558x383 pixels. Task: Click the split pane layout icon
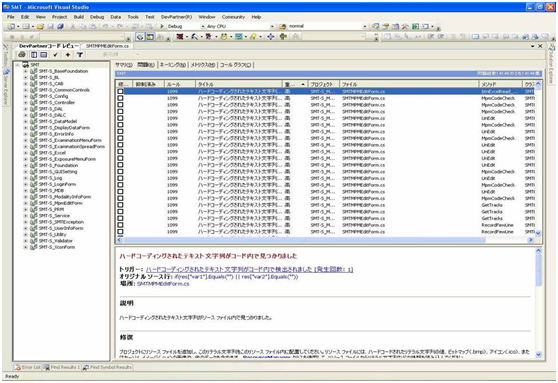point(34,54)
